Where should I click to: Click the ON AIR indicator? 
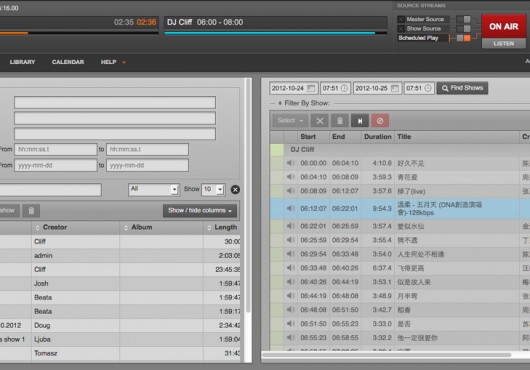pyautogui.click(x=504, y=26)
